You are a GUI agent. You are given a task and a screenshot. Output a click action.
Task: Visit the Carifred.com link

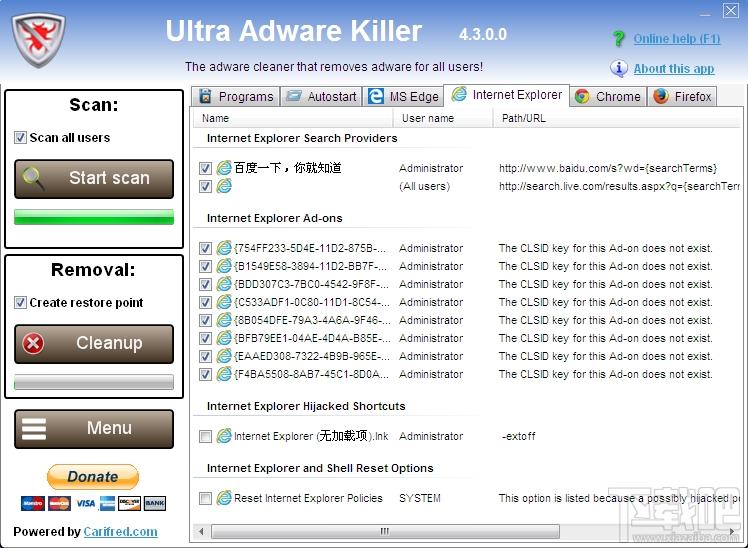(121, 532)
